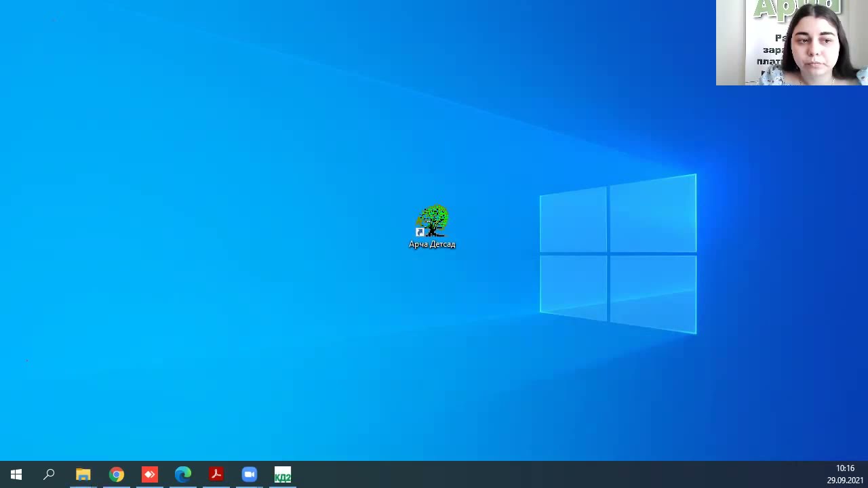Open taskbar search magnifier
Screen dimensions: 868x488
tap(50, 474)
